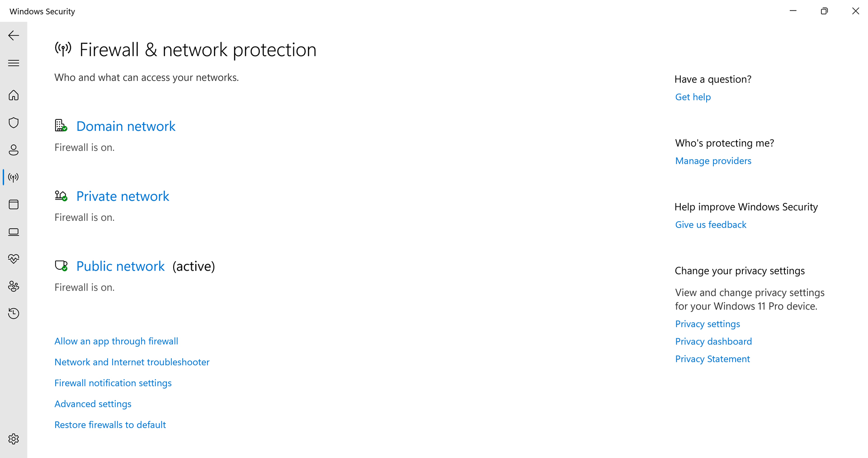
Task: Open Privacy dashboard link
Action: 713,341
